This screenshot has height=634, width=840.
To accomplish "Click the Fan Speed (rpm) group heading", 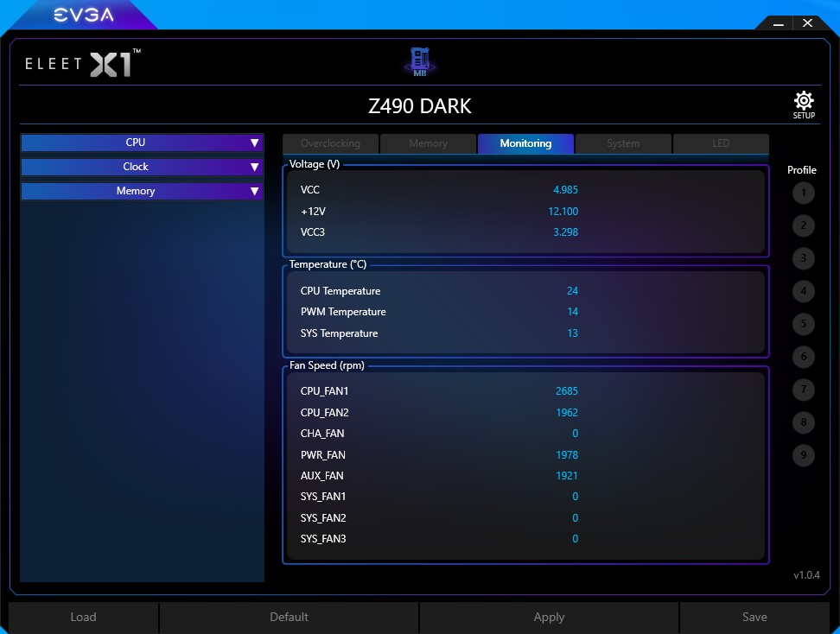I will pos(327,365).
